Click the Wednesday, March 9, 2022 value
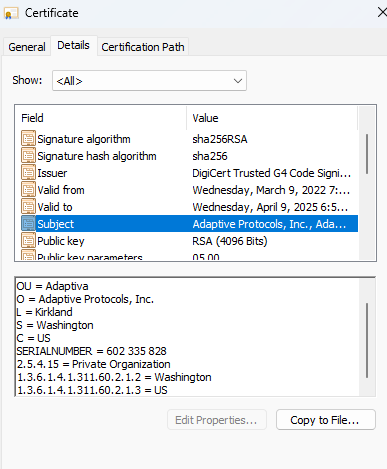Viewport: 387px width, 469px height. coord(271,190)
